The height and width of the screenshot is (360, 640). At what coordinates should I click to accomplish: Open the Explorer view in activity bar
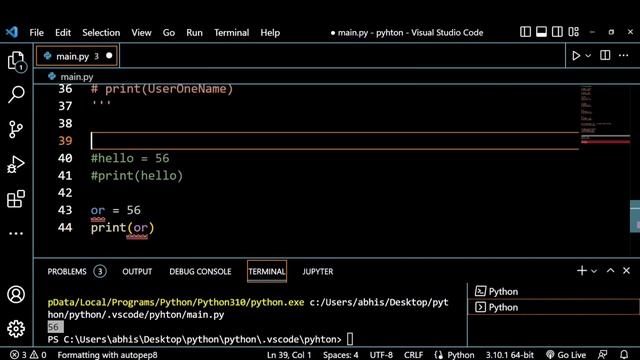[x=16, y=61]
